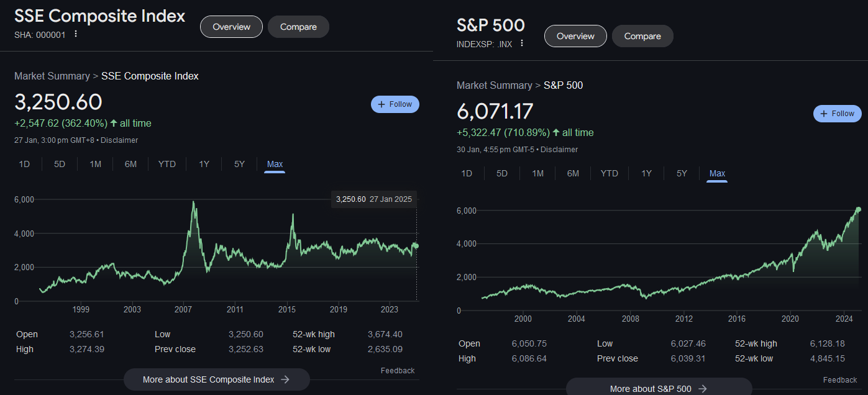Click Compare button for SSE Composite Index

point(298,27)
